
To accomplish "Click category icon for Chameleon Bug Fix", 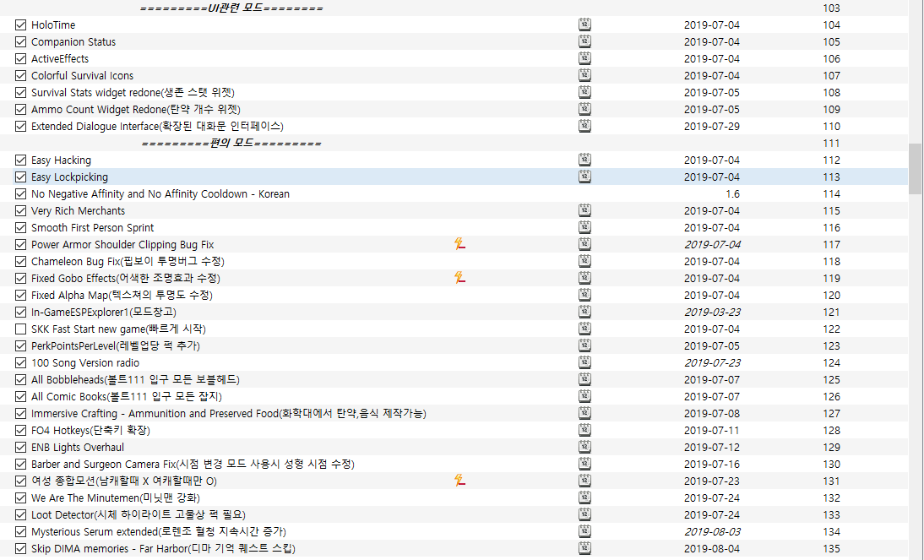I will 584,261.
